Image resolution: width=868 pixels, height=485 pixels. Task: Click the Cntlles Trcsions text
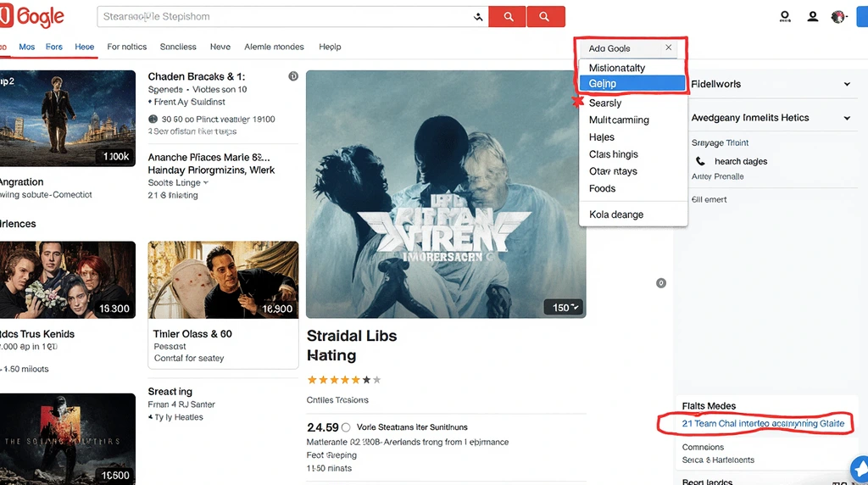pyautogui.click(x=337, y=399)
